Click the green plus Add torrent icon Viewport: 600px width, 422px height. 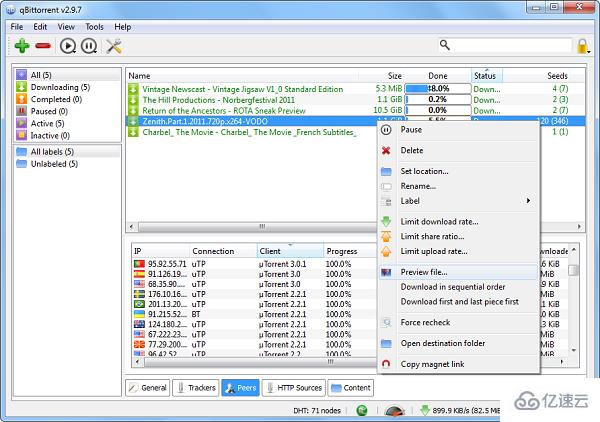(x=21, y=46)
